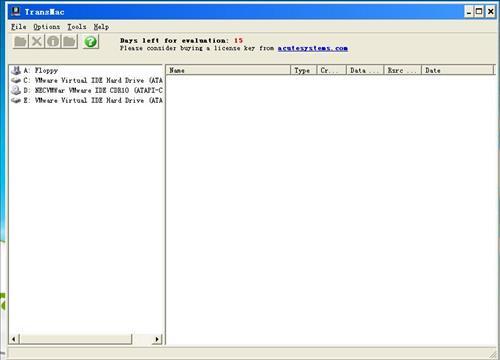Click the new folder toolbar icon beside info
This screenshot has width=500, height=360.
click(69, 42)
